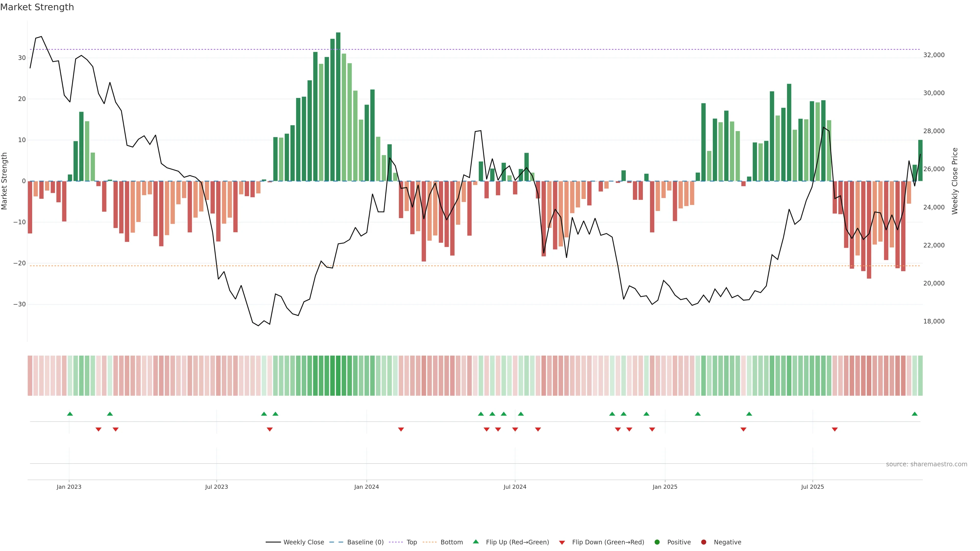The height and width of the screenshot is (551, 980).
Task: Click the rightmost green flip-up triangle marker
Action: [915, 414]
